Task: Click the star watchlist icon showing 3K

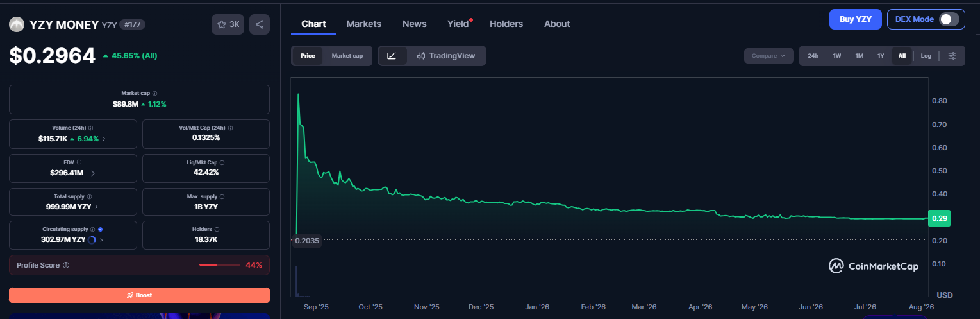Action: [x=228, y=24]
